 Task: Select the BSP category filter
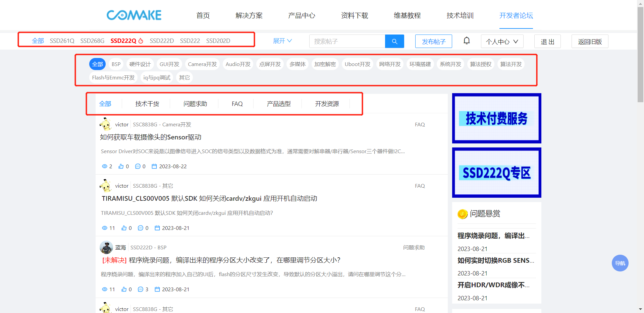[x=116, y=64]
